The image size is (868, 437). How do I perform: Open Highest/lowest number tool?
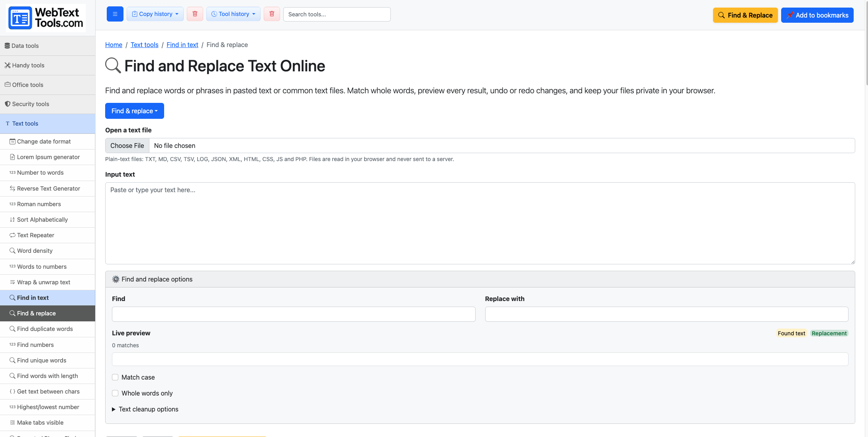[48, 407]
